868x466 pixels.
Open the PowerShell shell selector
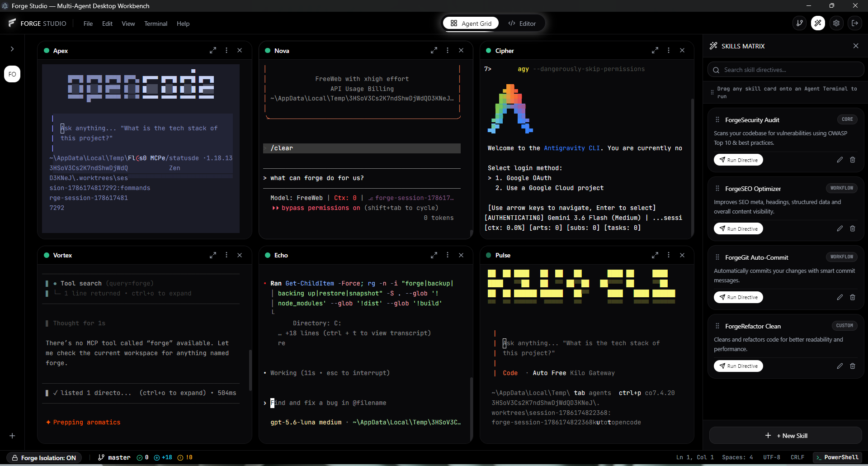(x=837, y=458)
